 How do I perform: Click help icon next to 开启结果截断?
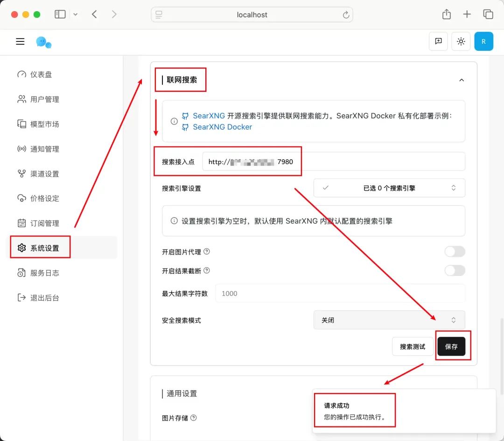(207, 270)
